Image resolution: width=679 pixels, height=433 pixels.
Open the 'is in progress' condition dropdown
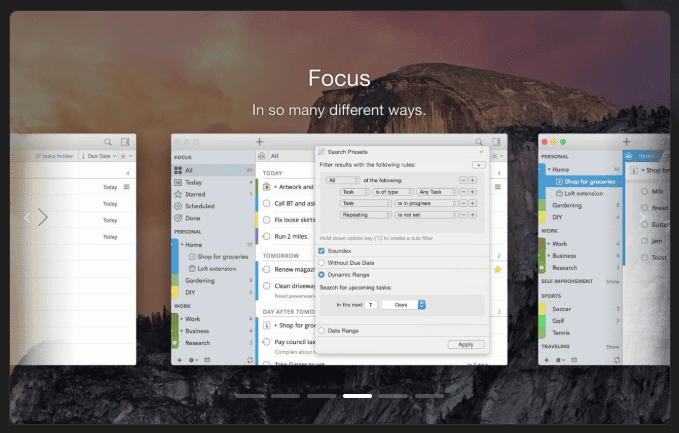click(x=426, y=203)
